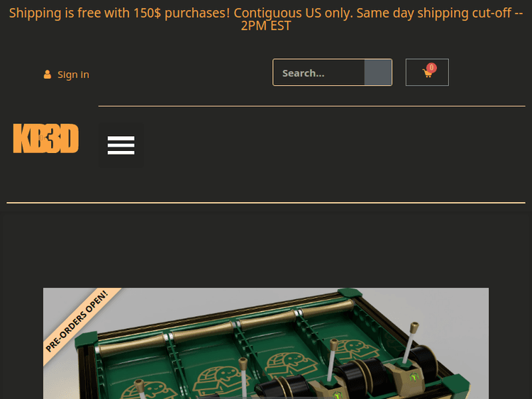Open the shopping cart
The height and width of the screenshot is (399, 532).
click(x=427, y=72)
